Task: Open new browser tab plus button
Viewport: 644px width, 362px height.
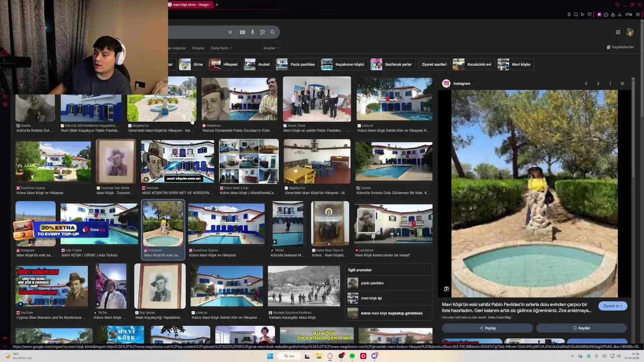Action: coord(216,5)
